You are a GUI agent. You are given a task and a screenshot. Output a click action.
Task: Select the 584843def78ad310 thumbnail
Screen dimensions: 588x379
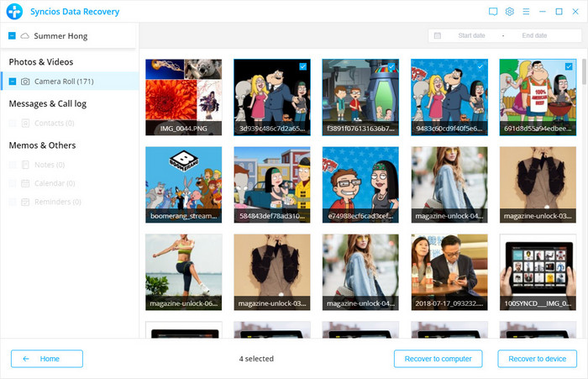(x=272, y=185)
